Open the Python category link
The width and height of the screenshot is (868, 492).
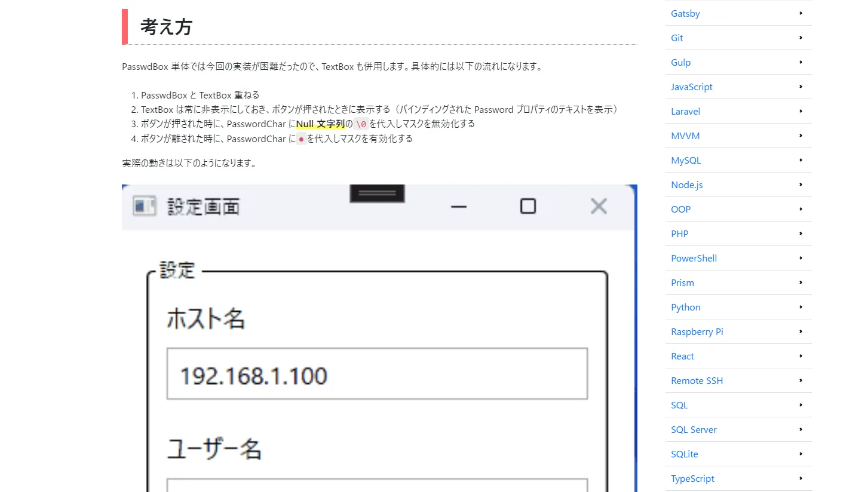[686, 307]
